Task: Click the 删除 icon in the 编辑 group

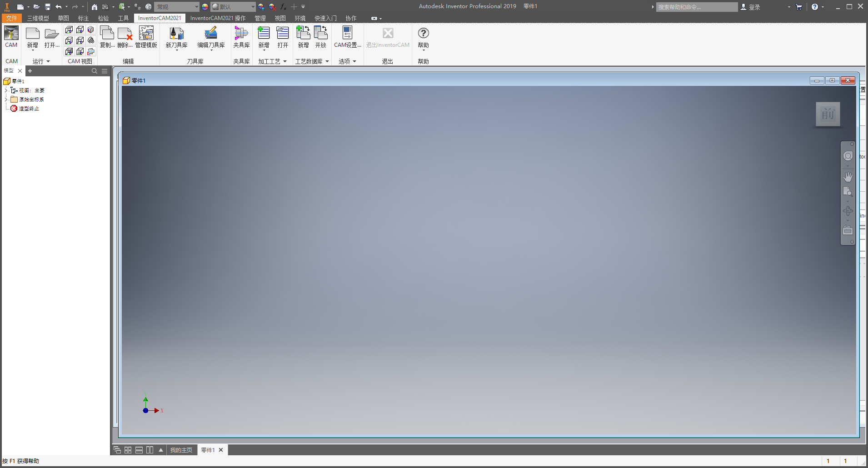Action: (125, 33)
